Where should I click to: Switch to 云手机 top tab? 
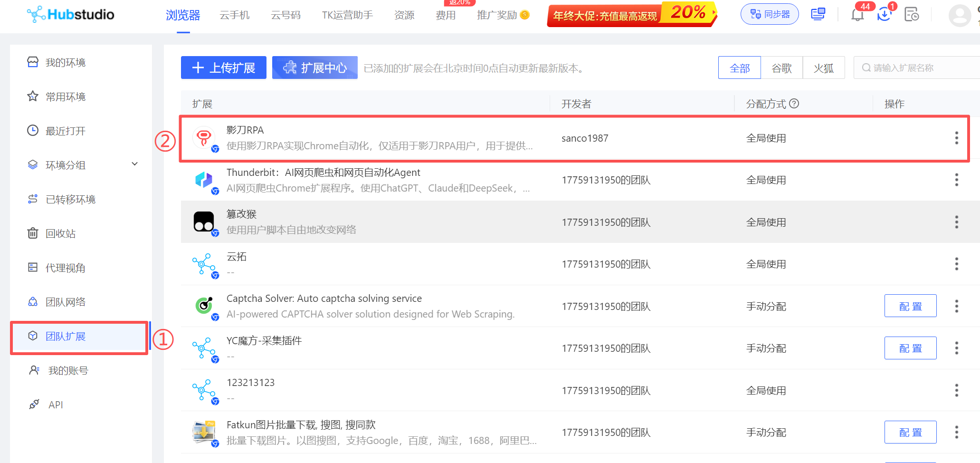tap(235, 15)
